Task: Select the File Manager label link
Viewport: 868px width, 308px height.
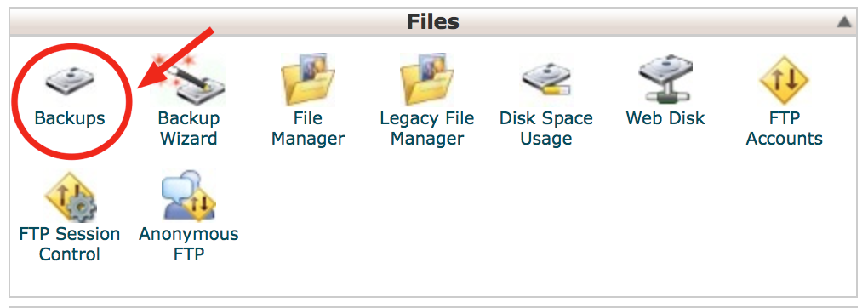Action: click(308, 128)
